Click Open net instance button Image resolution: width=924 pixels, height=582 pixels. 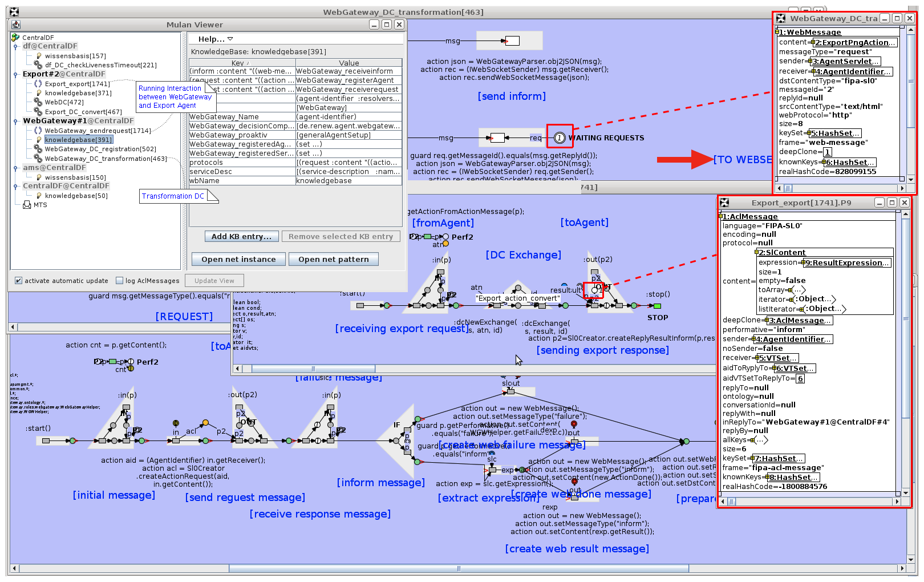point(238,259)
